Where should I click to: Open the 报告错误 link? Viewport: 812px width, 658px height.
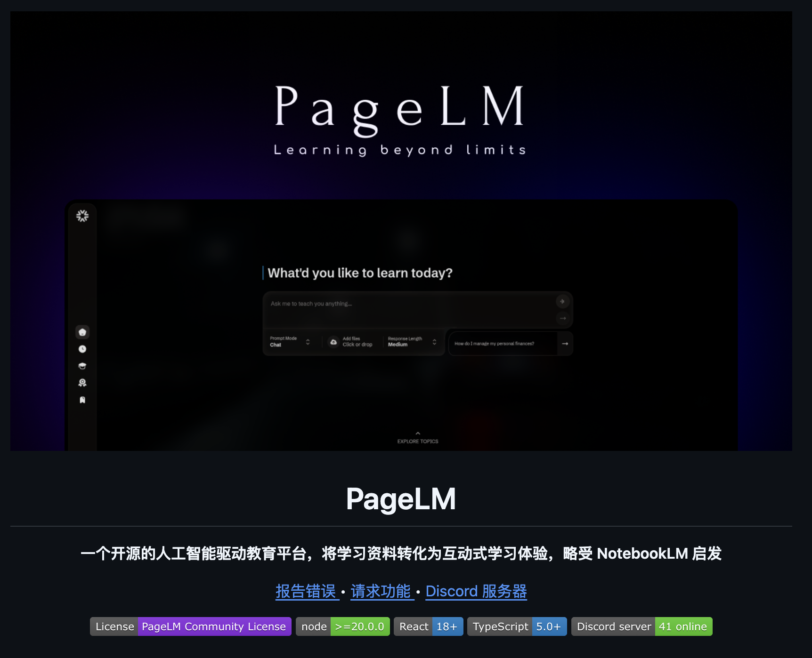coord(306,591)
